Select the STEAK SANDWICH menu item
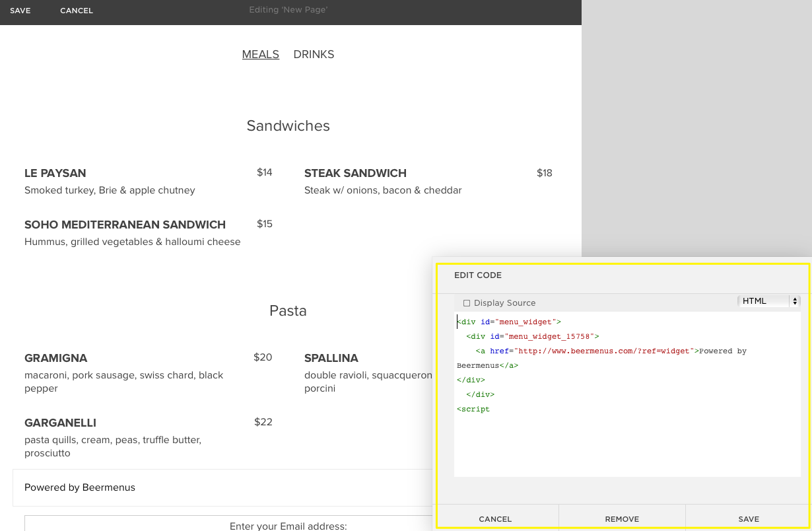 pos(355,173)
